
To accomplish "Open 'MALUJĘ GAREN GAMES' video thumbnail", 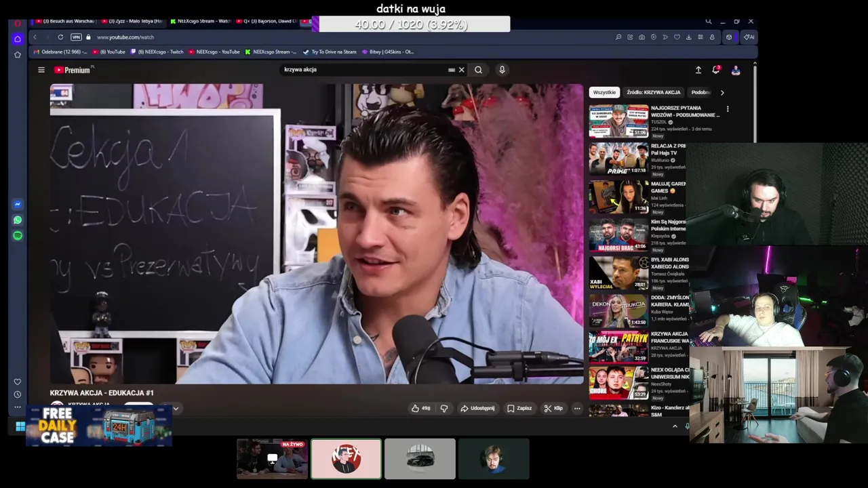I will pyautogui.click(x=618, y=197).
